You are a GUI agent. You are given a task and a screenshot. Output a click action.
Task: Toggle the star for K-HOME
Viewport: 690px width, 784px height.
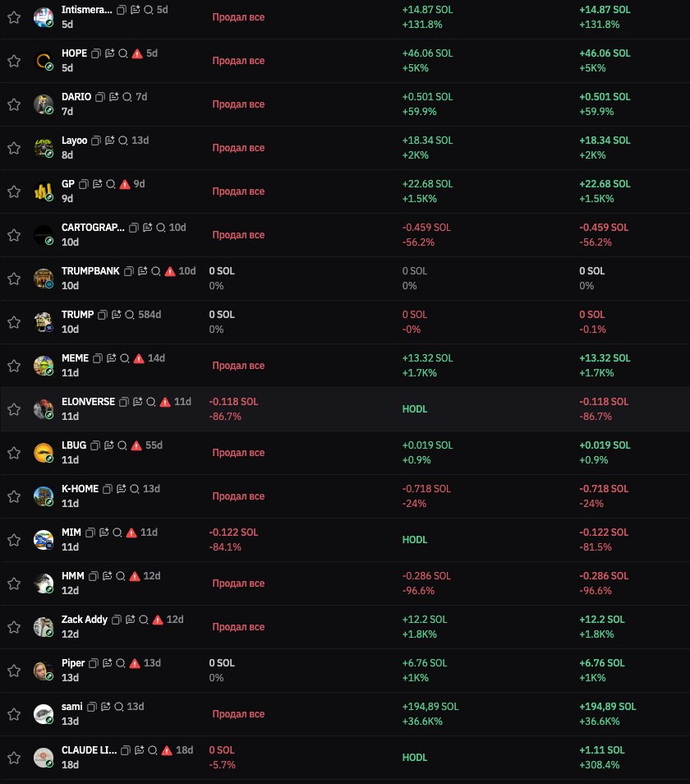pyautogui.click(x=14, y=496)
